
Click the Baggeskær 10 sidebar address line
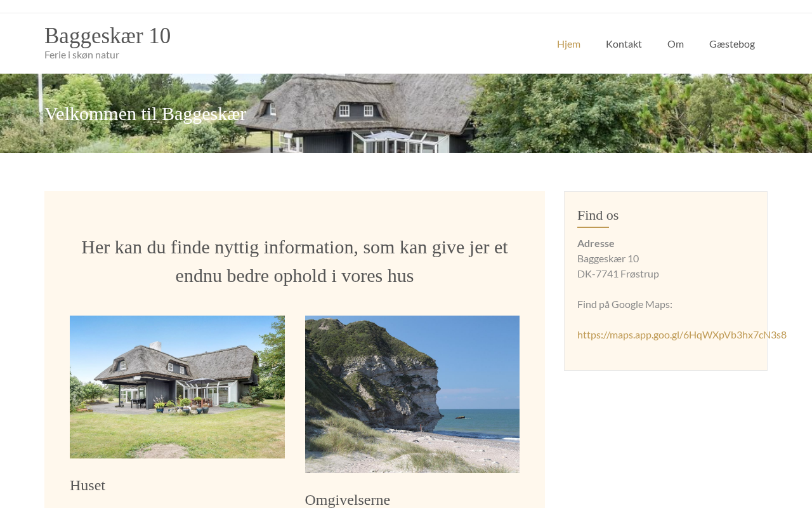point(608,258)
